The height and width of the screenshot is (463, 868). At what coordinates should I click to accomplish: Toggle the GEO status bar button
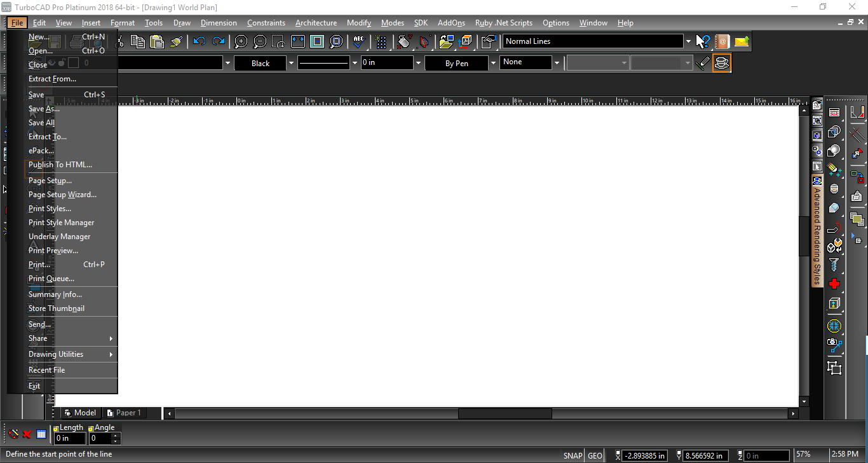[595, 455]
